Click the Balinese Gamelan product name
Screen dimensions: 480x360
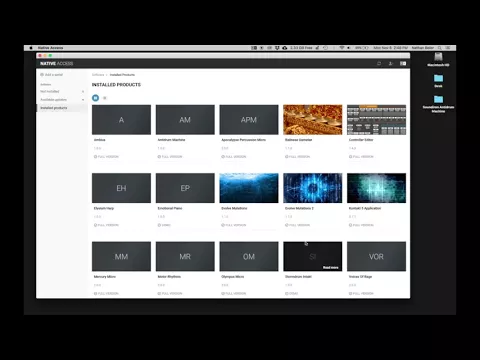pos(299,140)
